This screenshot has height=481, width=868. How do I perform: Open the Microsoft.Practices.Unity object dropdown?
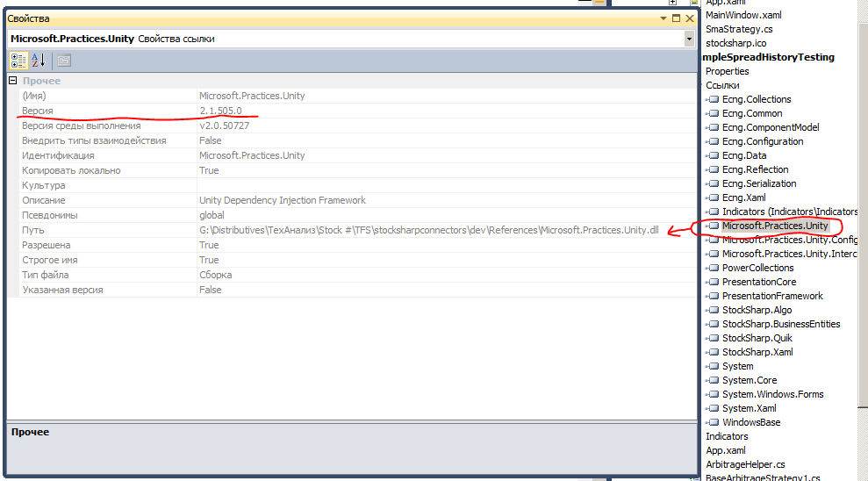click(688, 39)
